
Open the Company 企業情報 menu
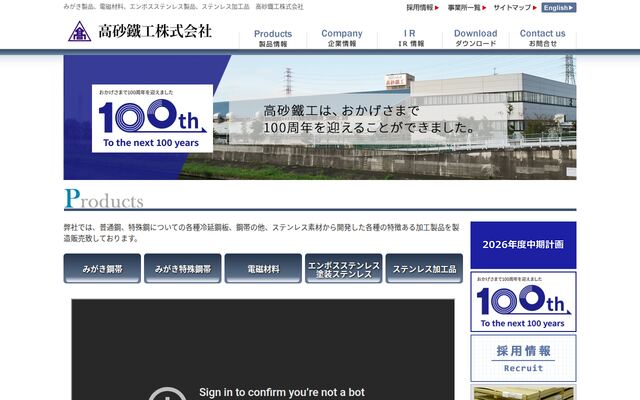point(342,38)
